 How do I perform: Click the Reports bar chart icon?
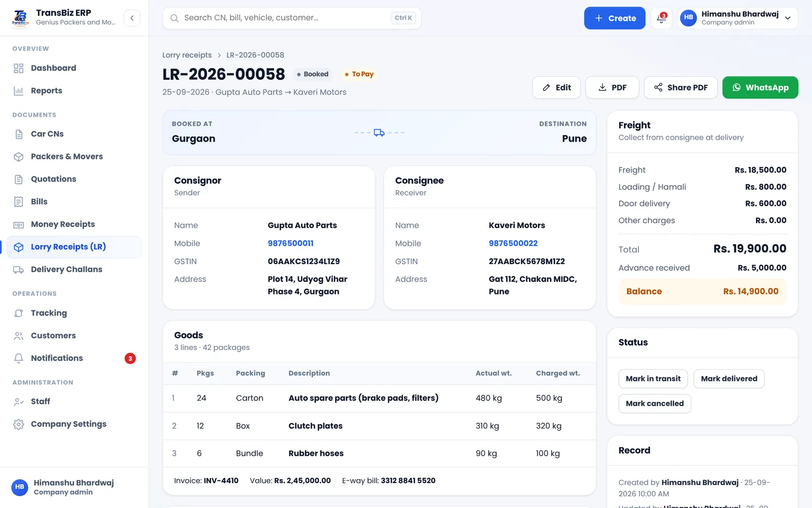[x=19, y=91]
